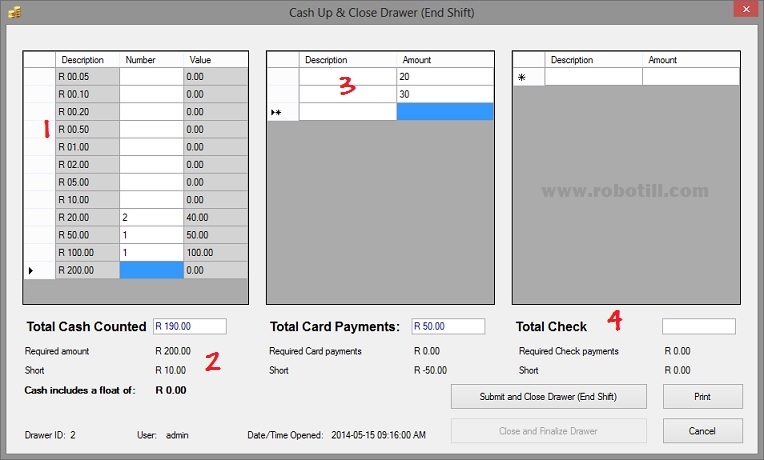Select the card payment amount cell showing 20
Viewport: 764px width, 460px height.
(x=444, y=77)
